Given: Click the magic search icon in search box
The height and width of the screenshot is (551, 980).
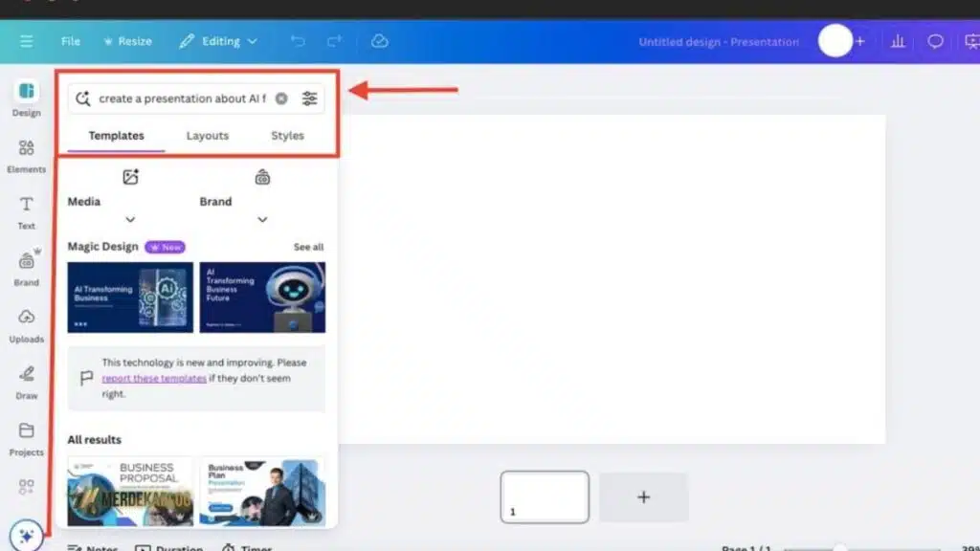Looking at the screenshot, I should point(82,99).
